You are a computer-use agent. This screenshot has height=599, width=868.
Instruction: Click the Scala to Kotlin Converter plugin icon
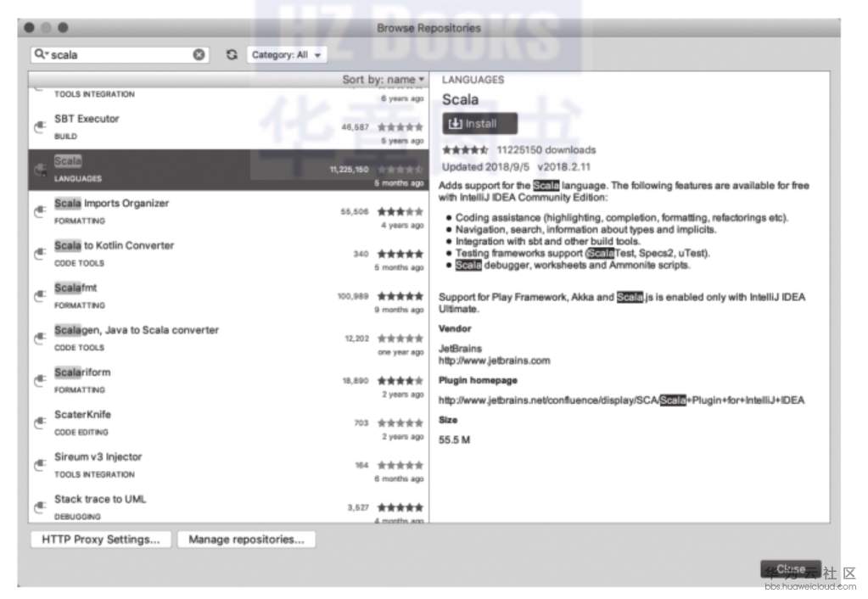coord(40,254)
